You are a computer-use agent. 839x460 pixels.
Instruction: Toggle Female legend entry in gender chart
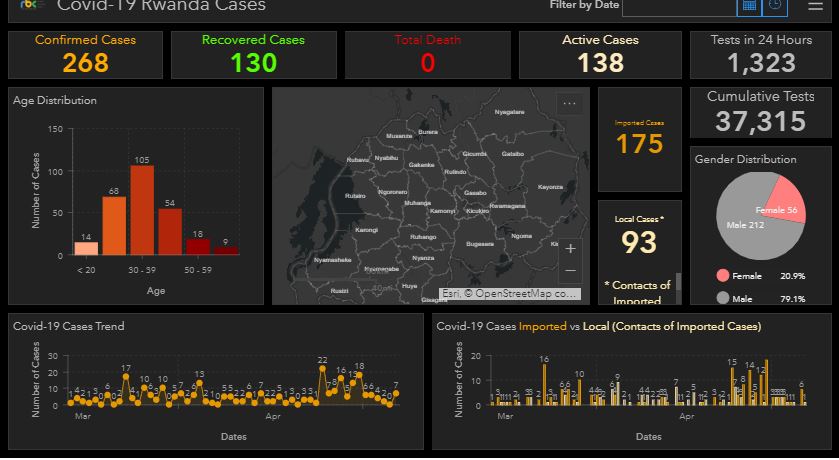738,276
